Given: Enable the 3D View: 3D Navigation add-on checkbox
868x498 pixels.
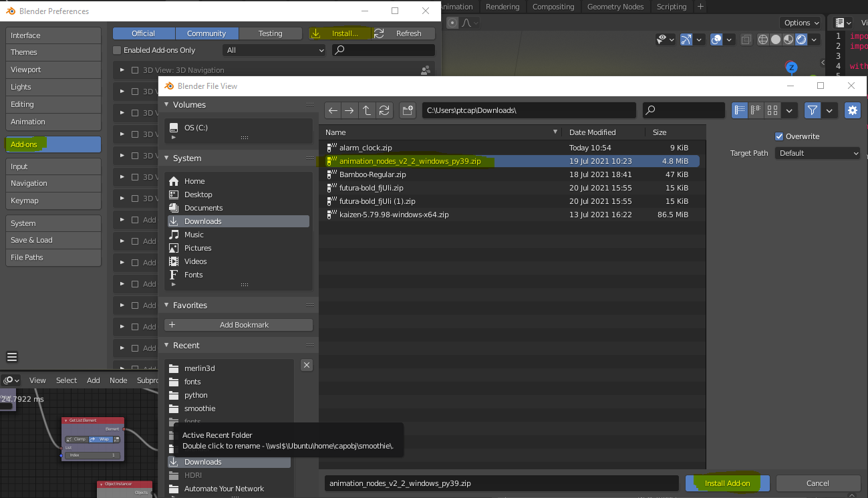Looking at the screenshot, I should tap(135, 70).
